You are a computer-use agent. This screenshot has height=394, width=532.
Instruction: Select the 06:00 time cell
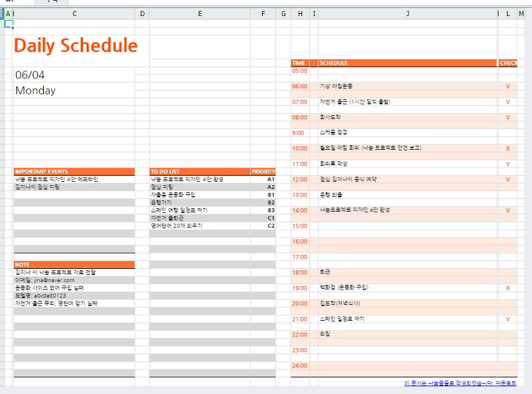point(301,87)
